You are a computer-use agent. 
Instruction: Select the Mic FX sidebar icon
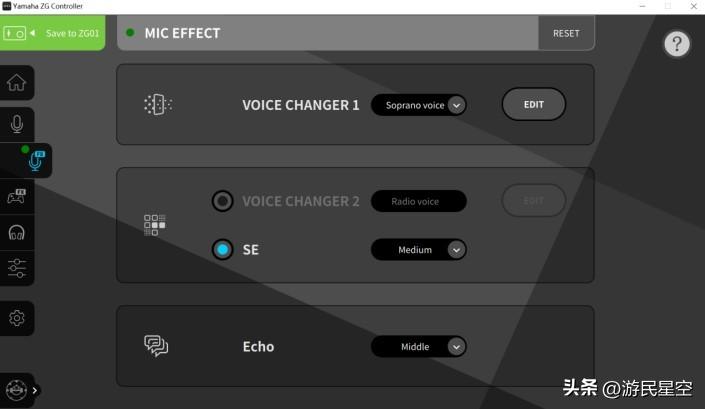click(x=34, y=160)
